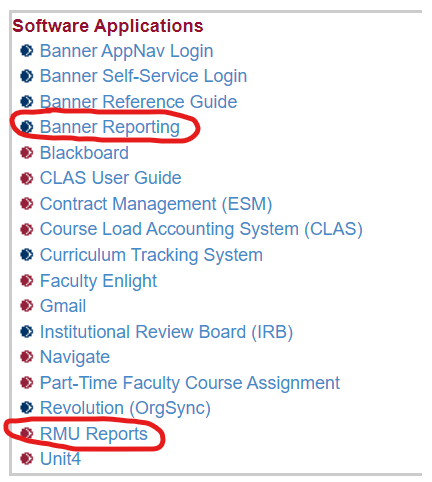Screen dimensions: 432x482
Task: Click the bullet icon beside Unit4
Action: 26,459
